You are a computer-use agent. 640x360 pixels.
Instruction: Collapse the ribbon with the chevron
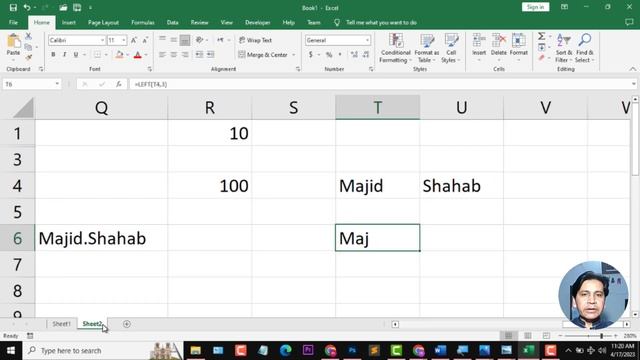[633, 69]
